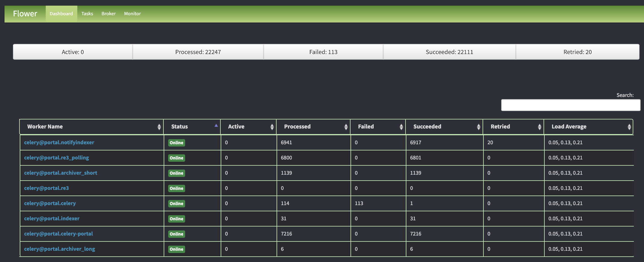Select Retried value 20 in notifyindexer row

490,143
